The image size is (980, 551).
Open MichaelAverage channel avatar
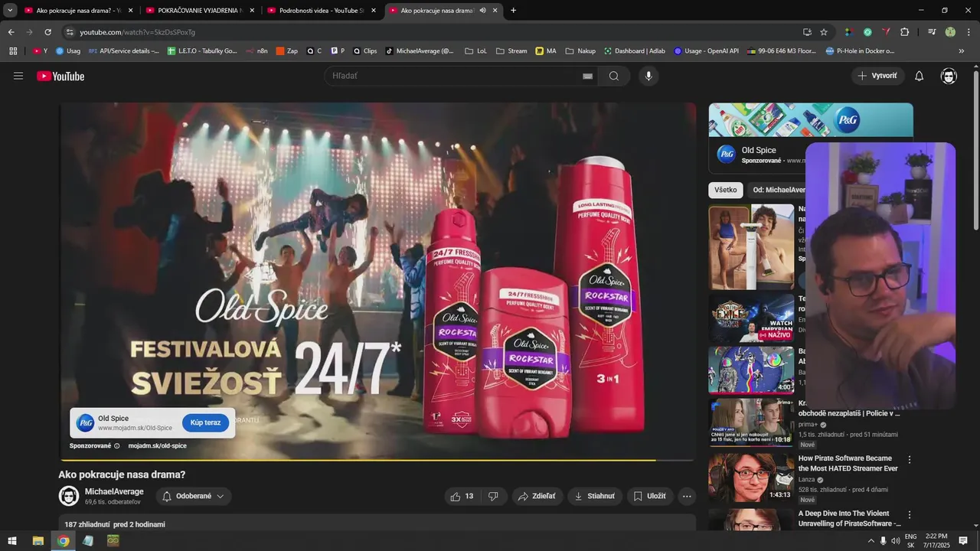[69, 496]
